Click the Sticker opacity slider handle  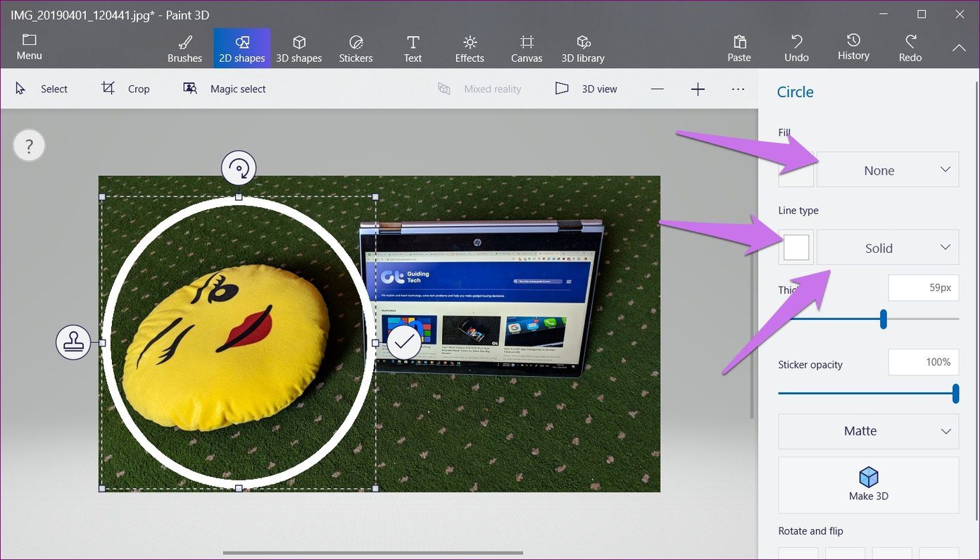coord(955,394)
